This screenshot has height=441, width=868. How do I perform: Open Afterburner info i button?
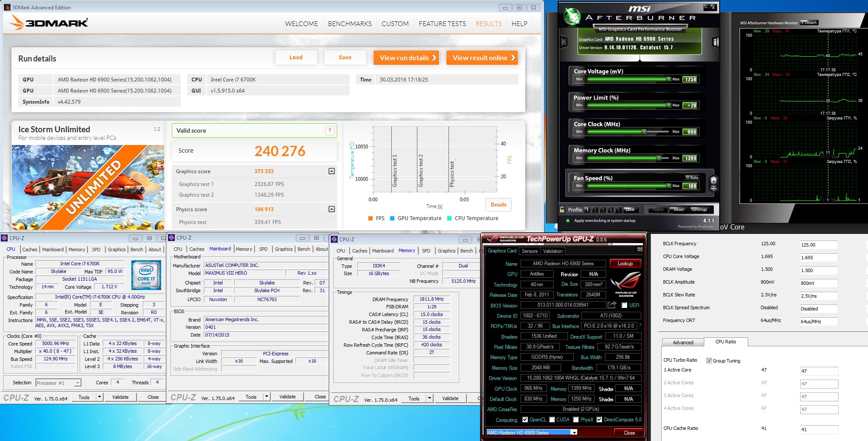tap(716, 42)
